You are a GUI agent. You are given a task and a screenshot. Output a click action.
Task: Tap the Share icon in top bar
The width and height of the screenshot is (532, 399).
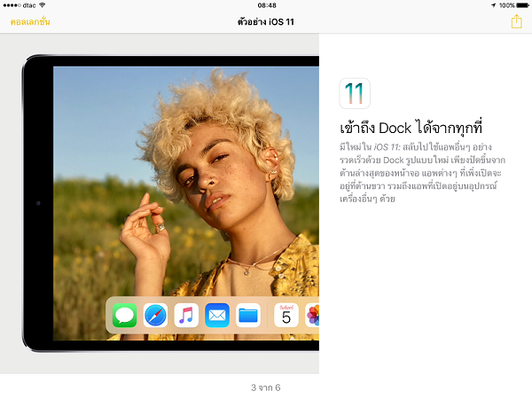(516, 21)
